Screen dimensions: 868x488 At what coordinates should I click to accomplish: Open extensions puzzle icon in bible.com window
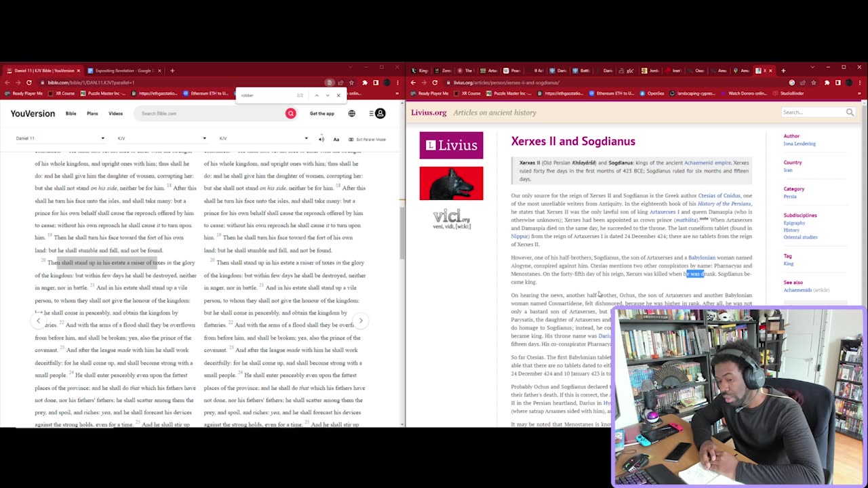pyautogui.click(x=364, y=83)
